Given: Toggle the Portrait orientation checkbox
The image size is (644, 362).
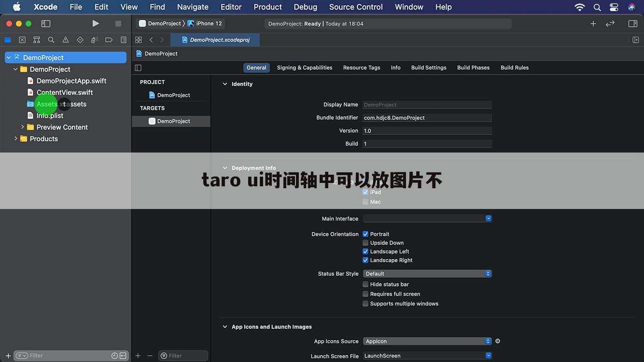Looking at the screenshot, I should (365, 234).
